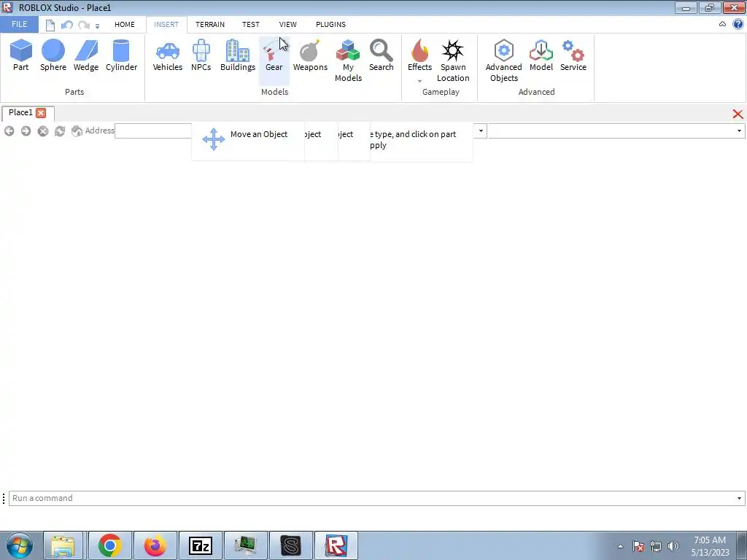This screenshot has height=560, width=747.
Task: Click the Undo arrow
Action: 66,26
